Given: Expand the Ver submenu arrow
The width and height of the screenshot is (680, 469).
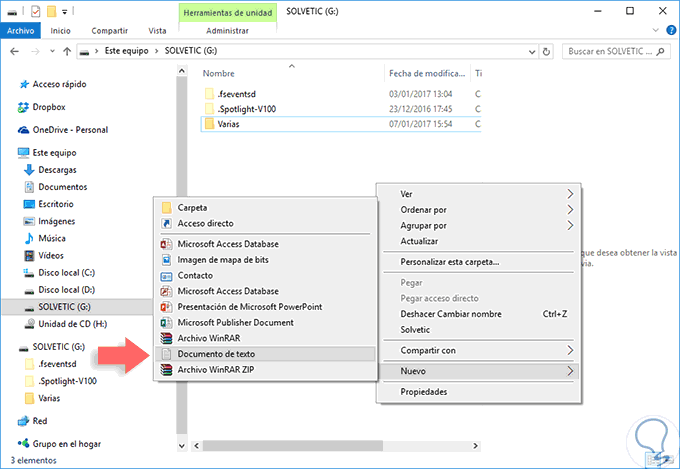Looking at the screenshot, I should pos(570,193).
